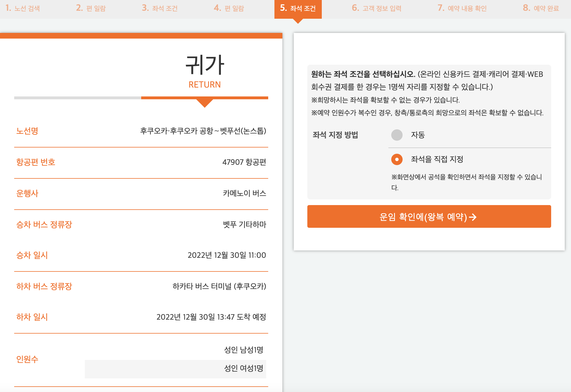This screenshot has height=392, width=571.
Task: Go to step 7 예약 내용 확인
Action: 462,8
